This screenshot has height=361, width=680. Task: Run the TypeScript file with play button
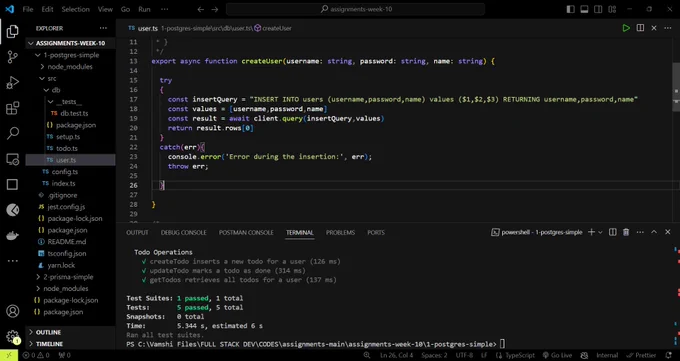tap(626, 28)
